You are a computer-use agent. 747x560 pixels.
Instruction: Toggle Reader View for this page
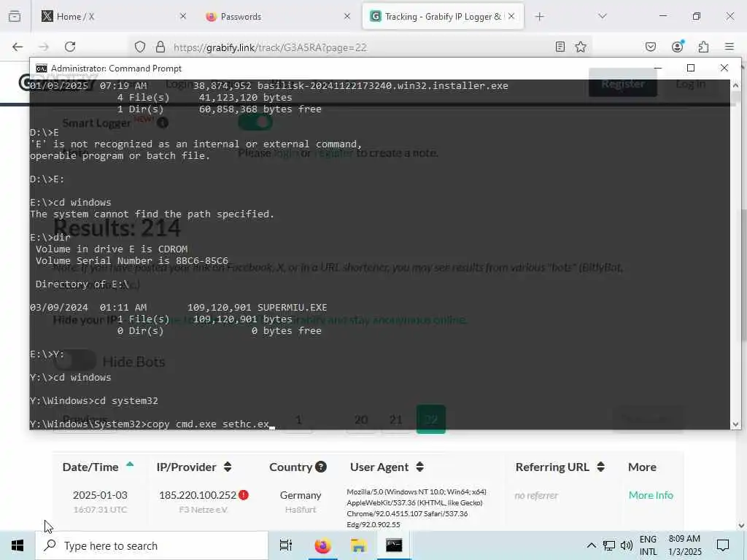[x=560, y=47]
